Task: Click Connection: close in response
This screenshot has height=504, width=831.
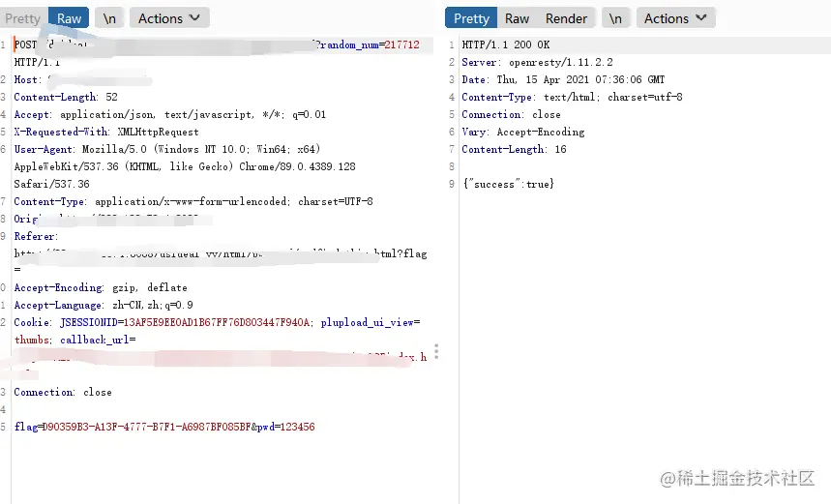Action: pyautogui.click(x=511, y=114)
